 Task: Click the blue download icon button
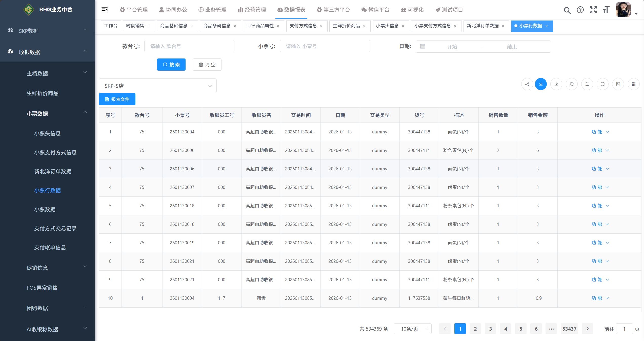coord(541,84)
